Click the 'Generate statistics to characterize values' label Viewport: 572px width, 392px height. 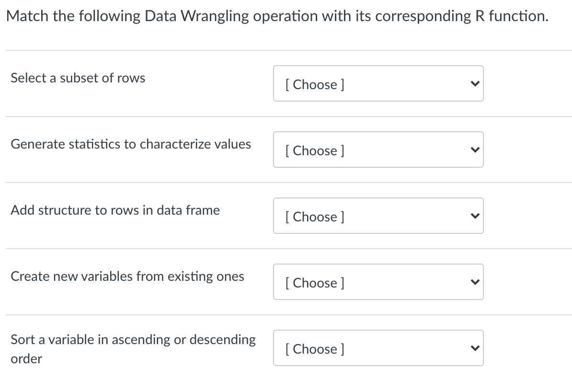click(131, 144)
